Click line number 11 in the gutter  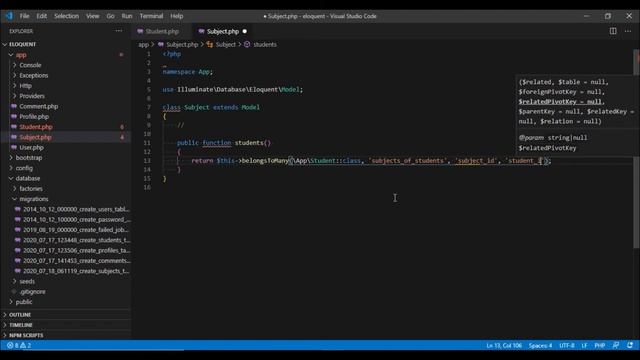click(147, 143)
